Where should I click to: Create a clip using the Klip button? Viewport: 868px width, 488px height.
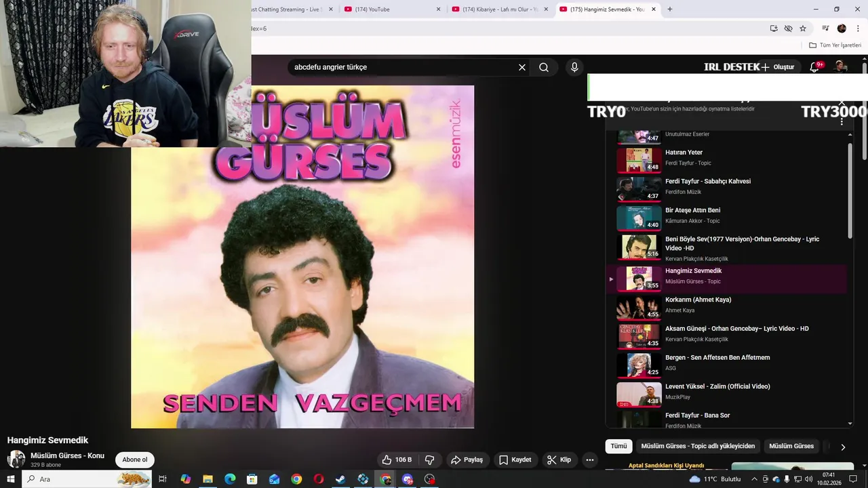(x=559, y=460)
